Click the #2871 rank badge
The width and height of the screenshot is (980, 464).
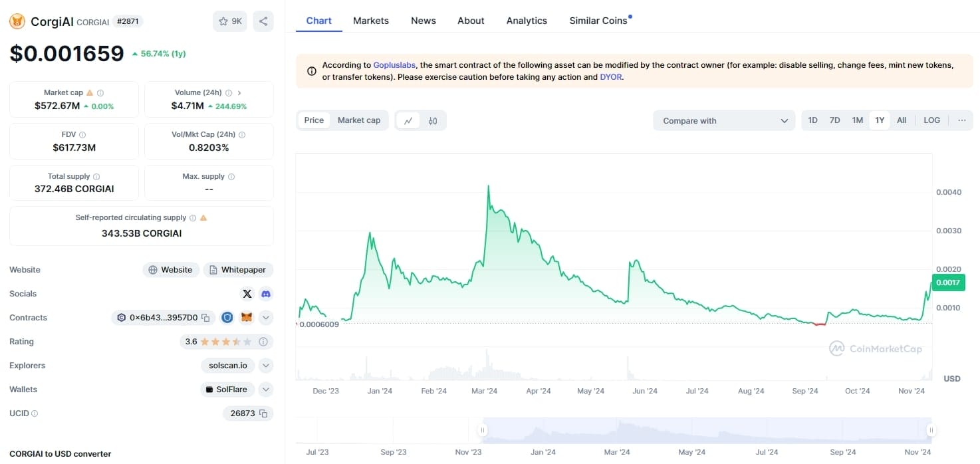(128, 21)
